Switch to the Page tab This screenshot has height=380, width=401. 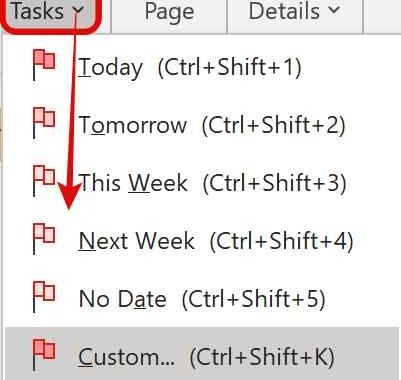[x=169, y=14]
